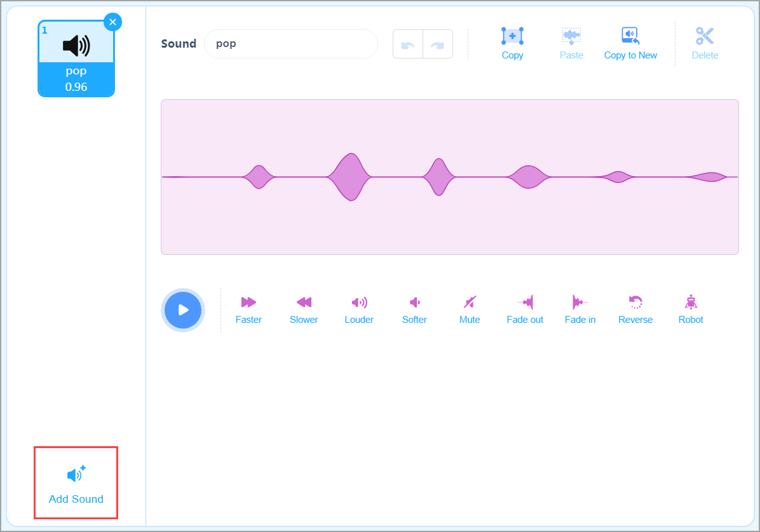Make the sound Louder
The image size is (760, 532).
[358, 310]
